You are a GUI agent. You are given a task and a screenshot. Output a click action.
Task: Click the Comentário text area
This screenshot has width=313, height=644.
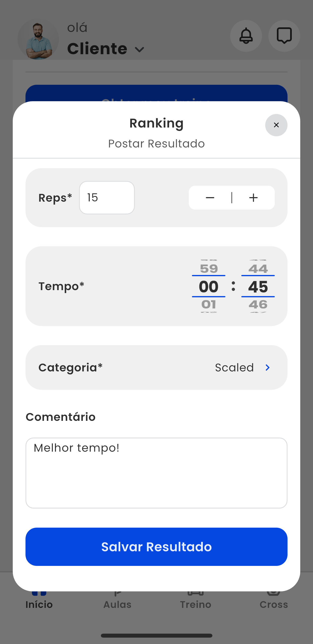tap(156, 473)
